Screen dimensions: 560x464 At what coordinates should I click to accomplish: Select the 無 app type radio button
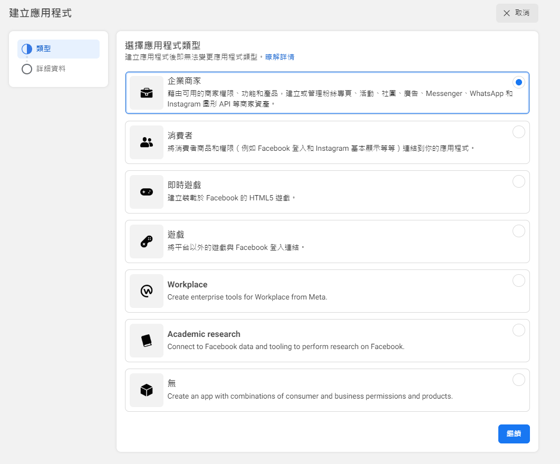[x=519, y=379]
